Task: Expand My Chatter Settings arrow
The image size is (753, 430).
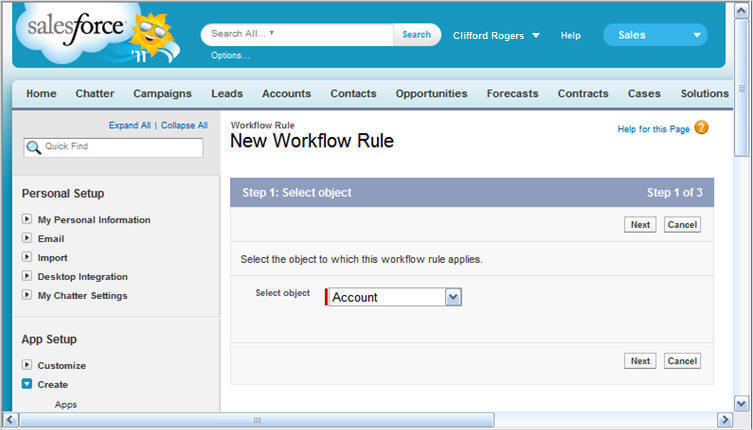Action: coord(27,295)
